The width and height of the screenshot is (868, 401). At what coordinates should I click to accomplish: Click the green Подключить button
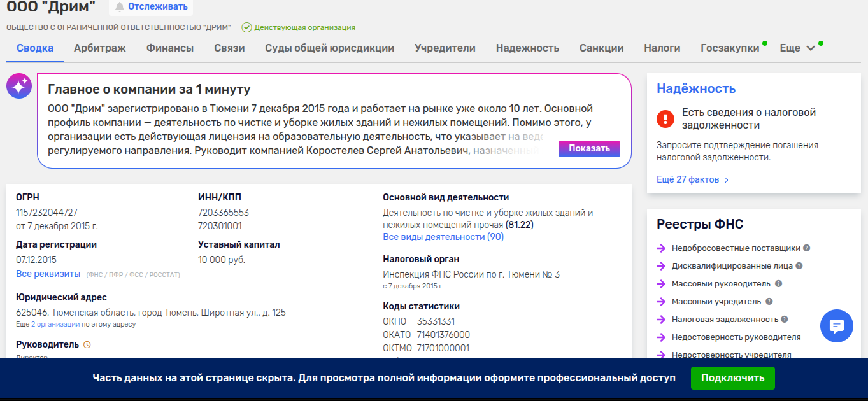(x=732, y=378)
